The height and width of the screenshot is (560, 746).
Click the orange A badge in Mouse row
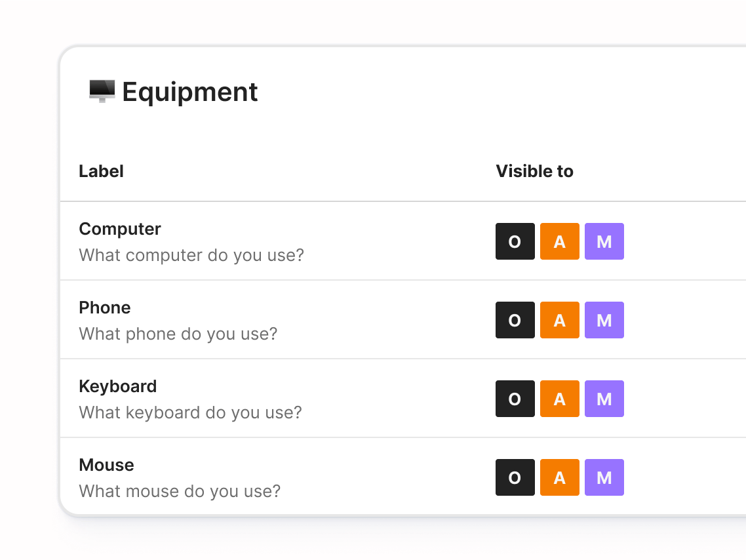point(559,477)
